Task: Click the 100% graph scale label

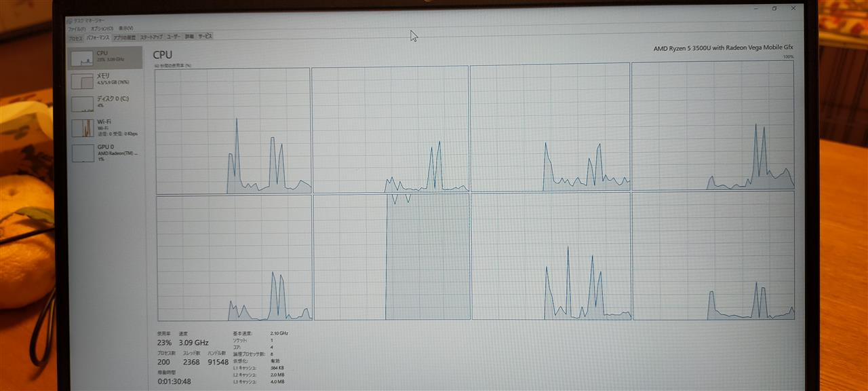Action: point(788,57)
